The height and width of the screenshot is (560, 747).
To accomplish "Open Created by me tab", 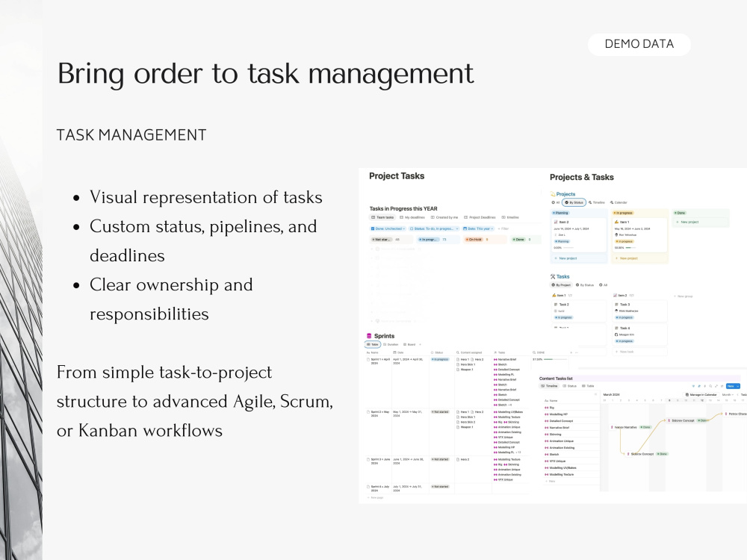I will click(444, 217).
